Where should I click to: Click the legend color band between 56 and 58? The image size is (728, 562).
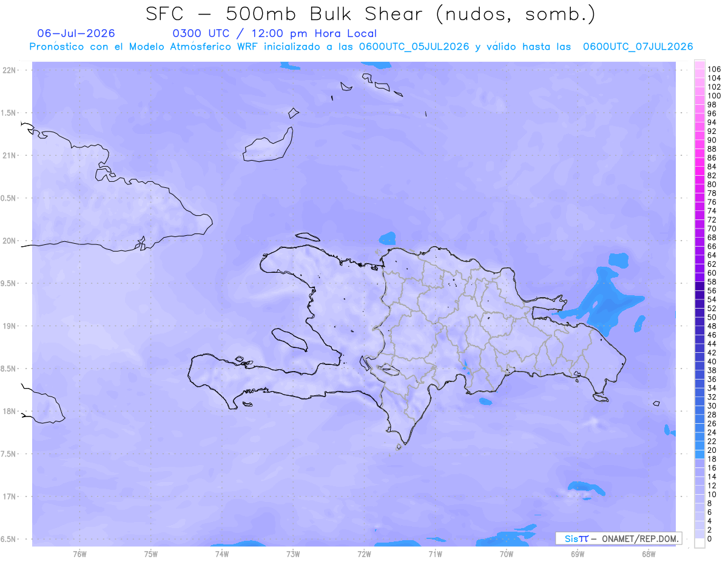(x=699, y=286)
